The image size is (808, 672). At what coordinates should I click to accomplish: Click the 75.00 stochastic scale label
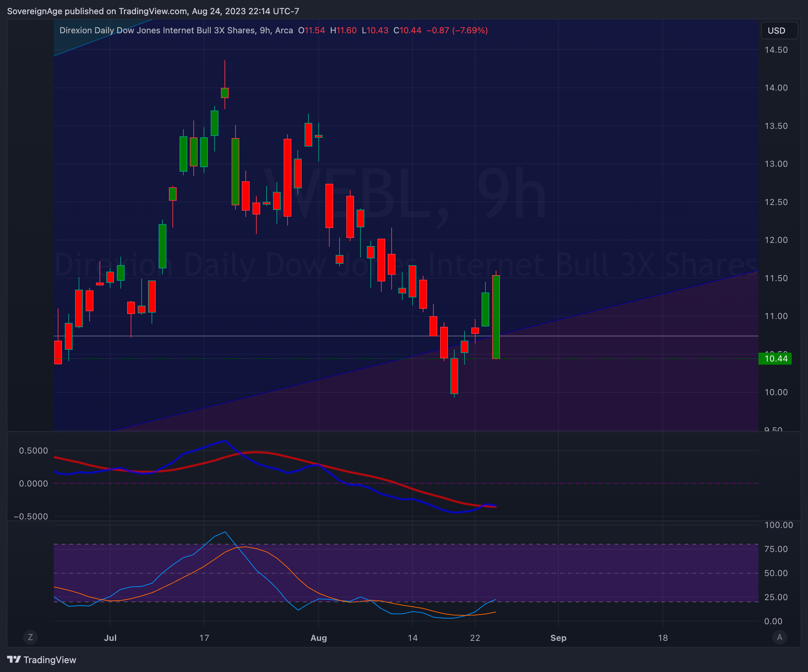pos(776,549)
